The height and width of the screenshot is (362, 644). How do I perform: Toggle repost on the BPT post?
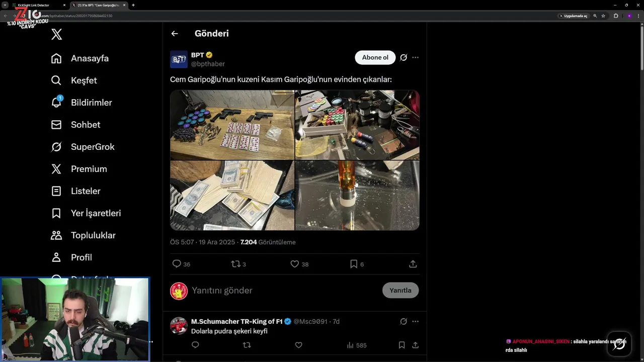[x=235, y=264]
